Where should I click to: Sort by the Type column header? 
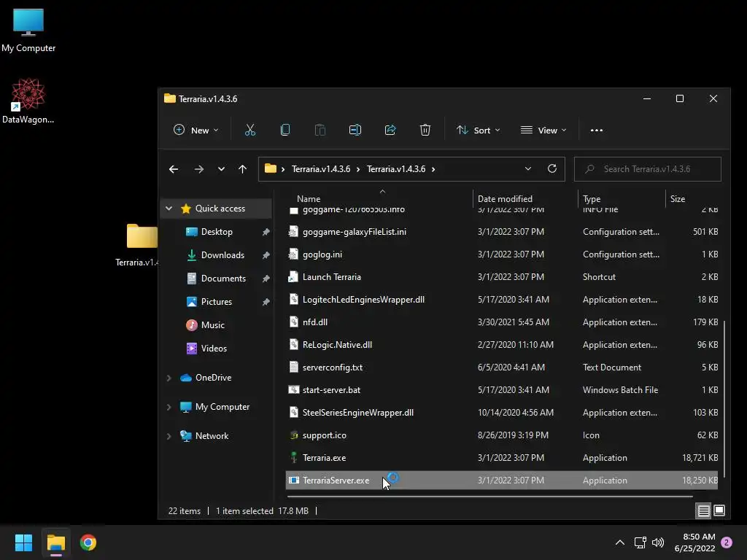(591, 199)
